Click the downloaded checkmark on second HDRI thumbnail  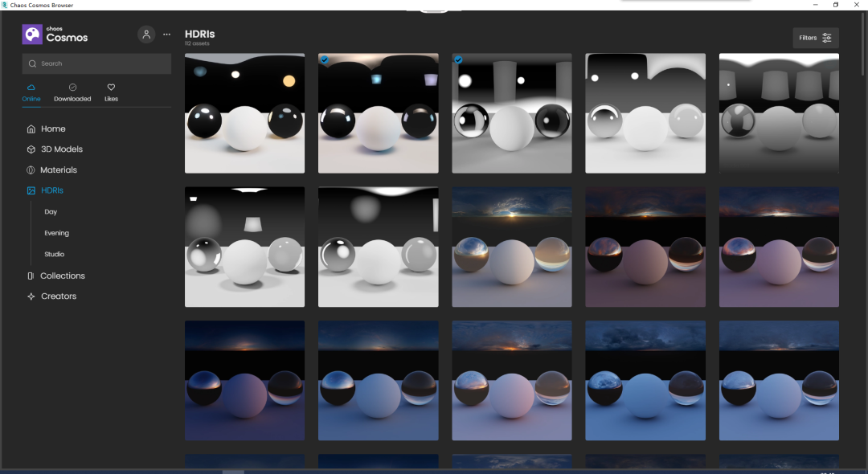click(324, 59)
